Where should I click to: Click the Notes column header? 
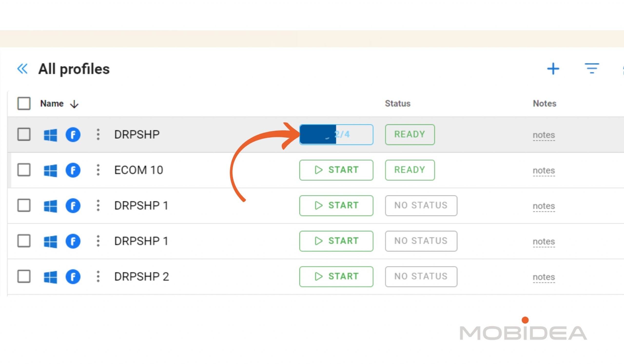click(x=545, y=104)
